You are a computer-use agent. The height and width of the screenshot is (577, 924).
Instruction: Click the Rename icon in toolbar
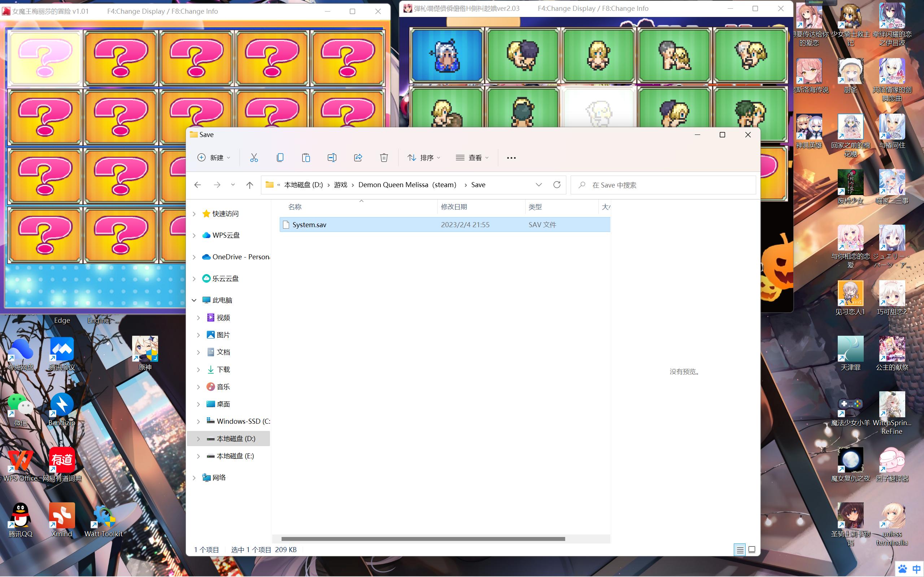click(x=332, y=158)
